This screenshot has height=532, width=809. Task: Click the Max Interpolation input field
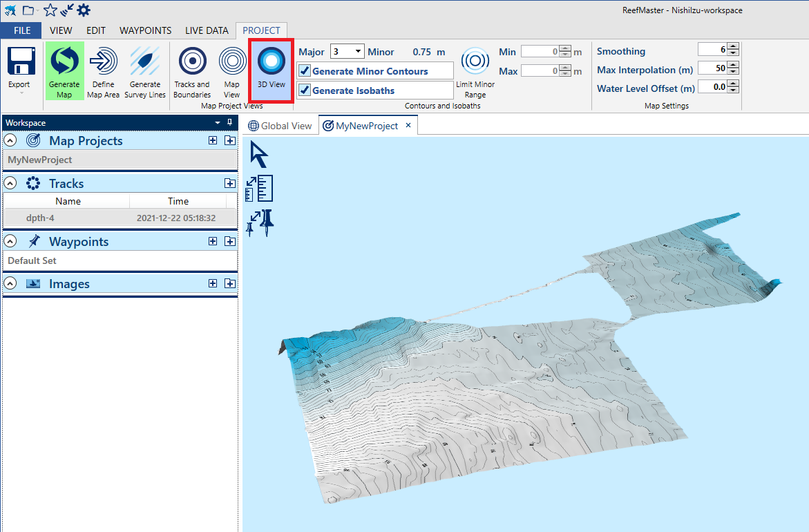pos(712,68)
